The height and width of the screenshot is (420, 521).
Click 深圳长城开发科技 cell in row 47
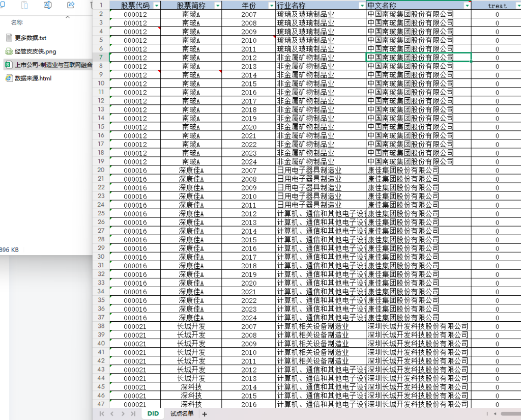pos(419,404)
